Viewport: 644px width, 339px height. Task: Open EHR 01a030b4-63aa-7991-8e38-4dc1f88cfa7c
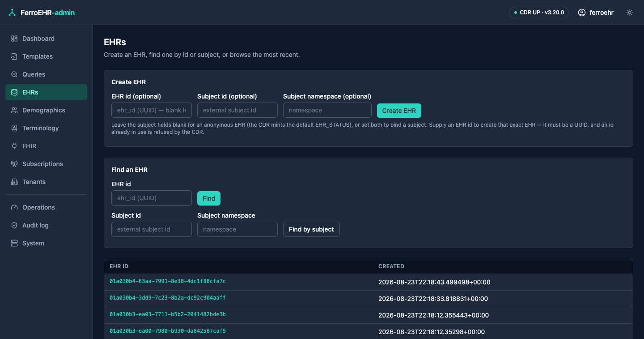(x=168, y=281)
